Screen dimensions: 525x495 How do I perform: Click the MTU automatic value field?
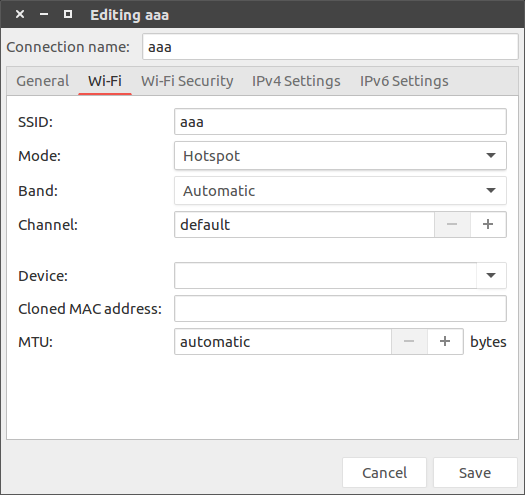[283, 342]
